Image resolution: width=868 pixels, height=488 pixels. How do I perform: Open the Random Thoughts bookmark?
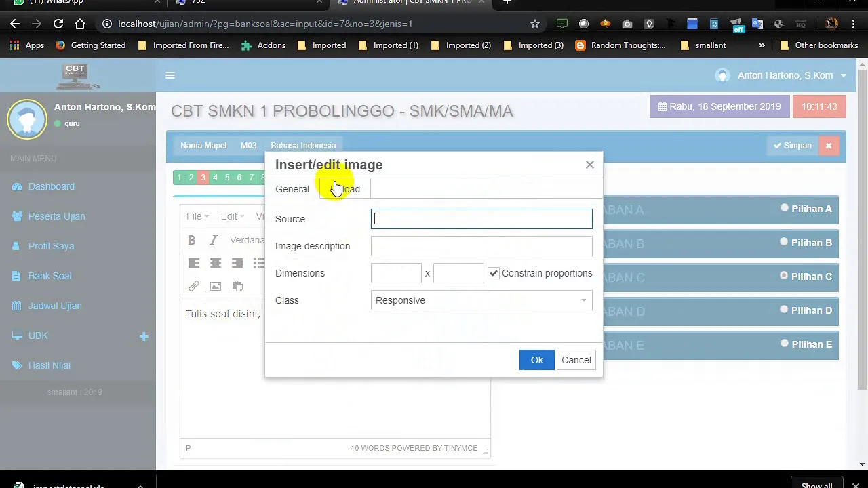(x=620, y=45)
